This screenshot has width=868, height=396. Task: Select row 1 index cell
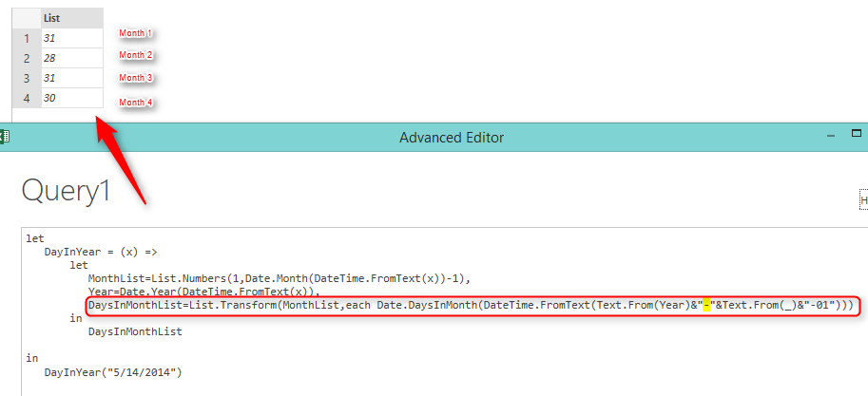(27, 38)
